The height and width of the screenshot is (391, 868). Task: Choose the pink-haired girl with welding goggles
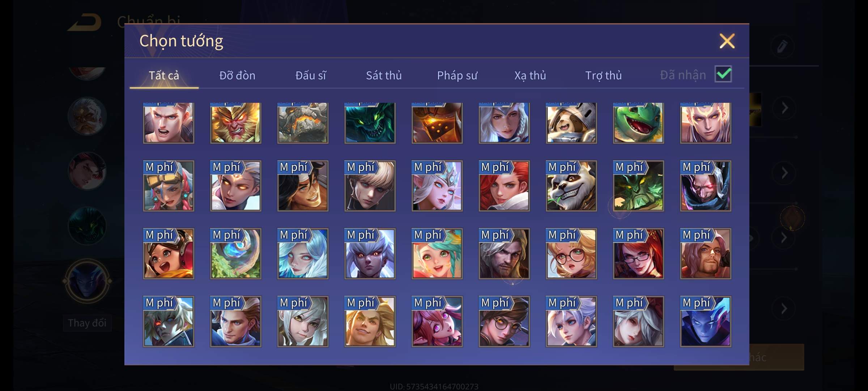pos(169,186)
